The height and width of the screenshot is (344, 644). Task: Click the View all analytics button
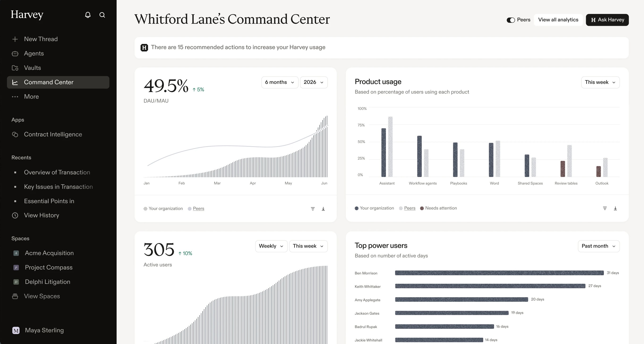(558, 20)
